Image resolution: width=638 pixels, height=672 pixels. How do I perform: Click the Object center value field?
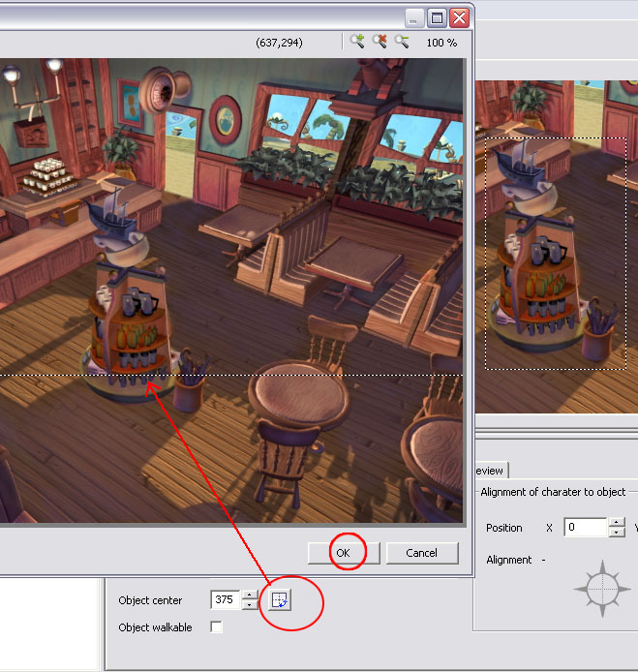[226, 599]
